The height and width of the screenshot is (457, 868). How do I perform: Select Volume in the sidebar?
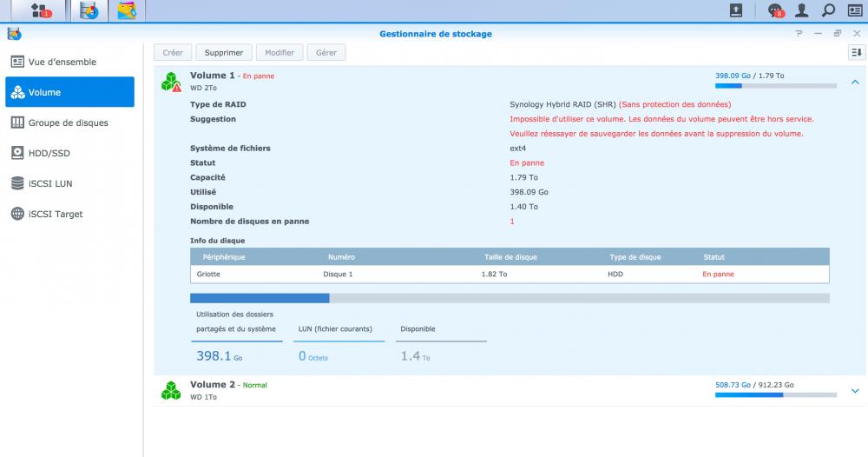69,92
